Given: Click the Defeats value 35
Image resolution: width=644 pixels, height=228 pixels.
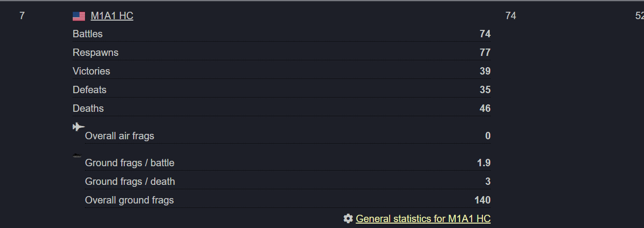Looking at the screenshot, I should [x=485, y=90].
